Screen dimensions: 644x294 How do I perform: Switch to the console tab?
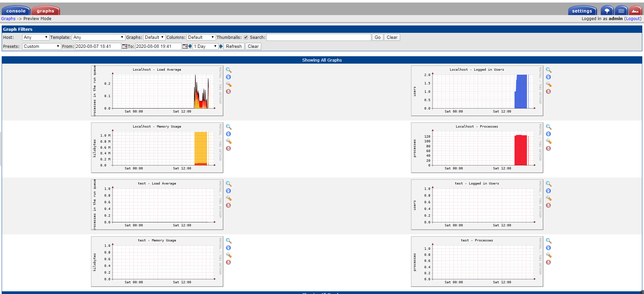coord(16,11)
